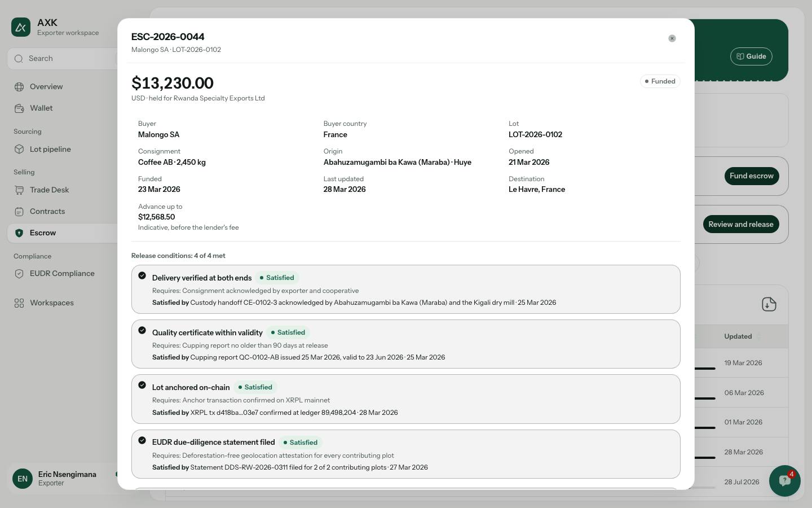Viewport: 812px width, 508px height.
Task: Click the Satisfied badge on EUDR statement
Action: point(301,443)
